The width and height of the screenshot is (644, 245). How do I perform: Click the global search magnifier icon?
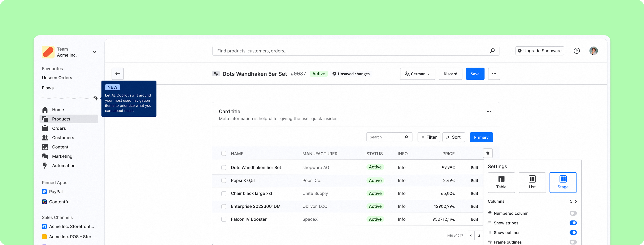click(x=492, y=51)
